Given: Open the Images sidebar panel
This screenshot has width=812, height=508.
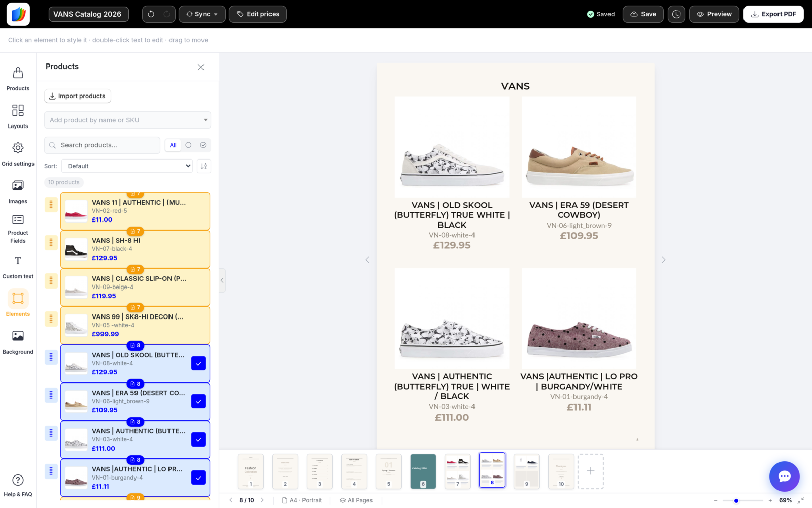Looking at the screenshot, I should [x=18, y=192].
